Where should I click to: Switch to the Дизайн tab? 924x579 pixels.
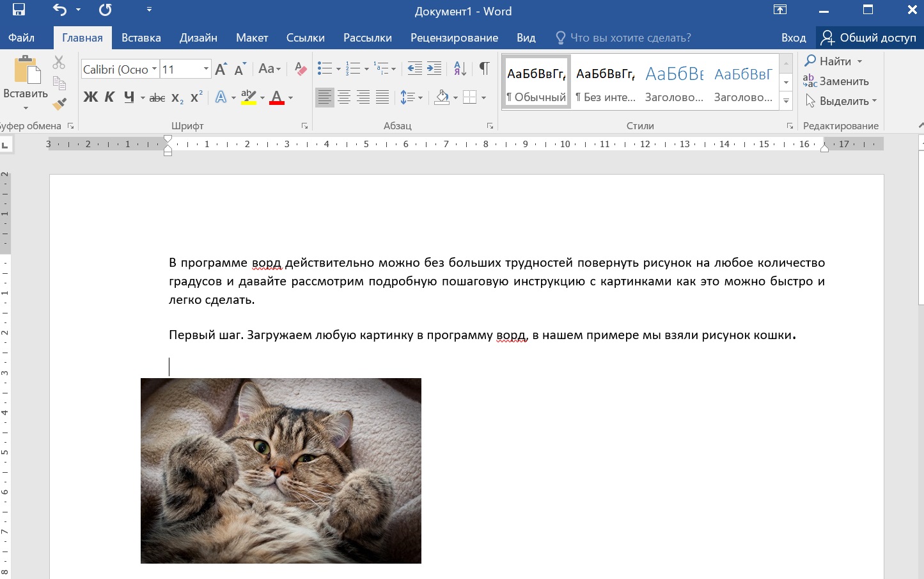[198, 38]
